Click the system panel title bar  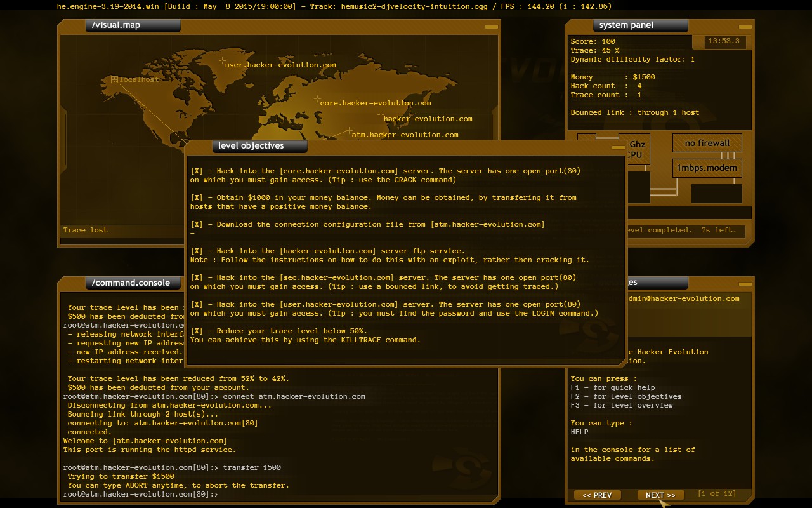(x=641, y=25)
